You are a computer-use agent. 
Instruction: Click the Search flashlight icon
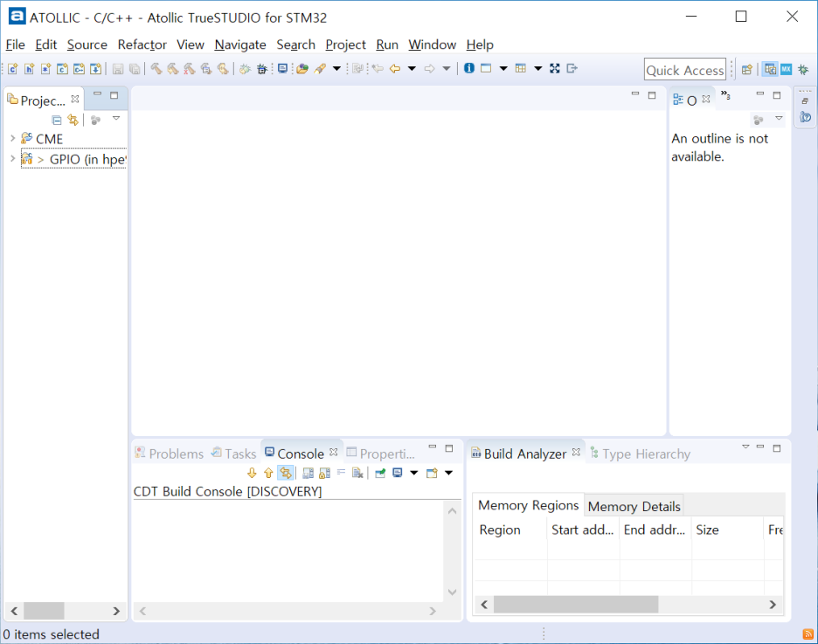[321, 68]
